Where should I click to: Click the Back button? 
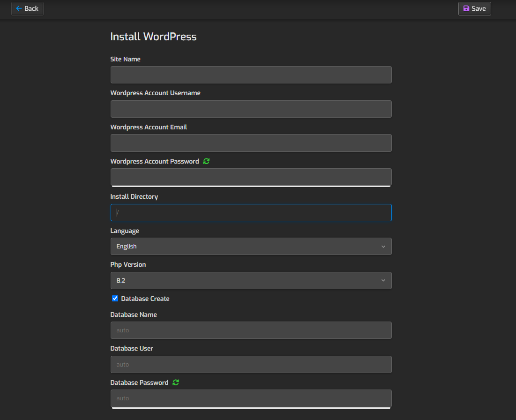[x=27, y=8]
